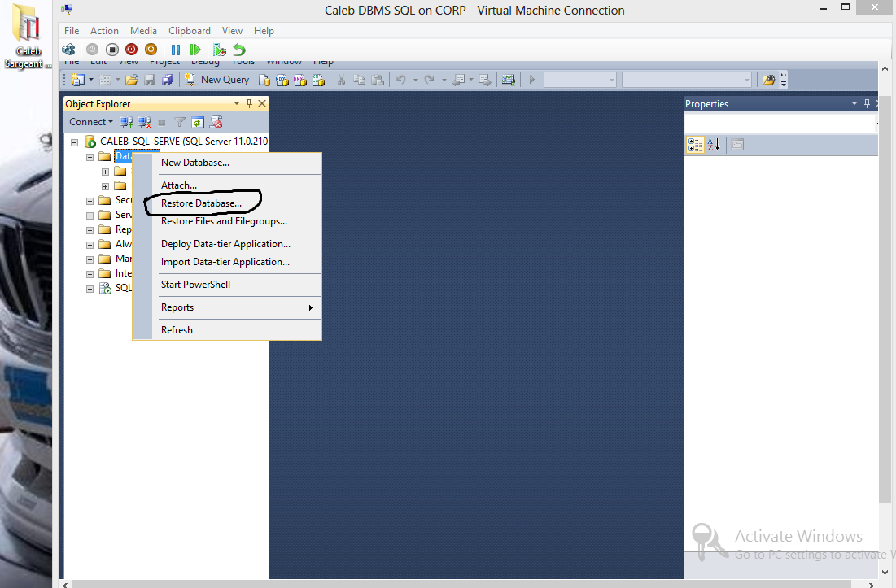The image size is (896, 588).
Task: Click the Undo arrow icon
Action: pos(401,80)
